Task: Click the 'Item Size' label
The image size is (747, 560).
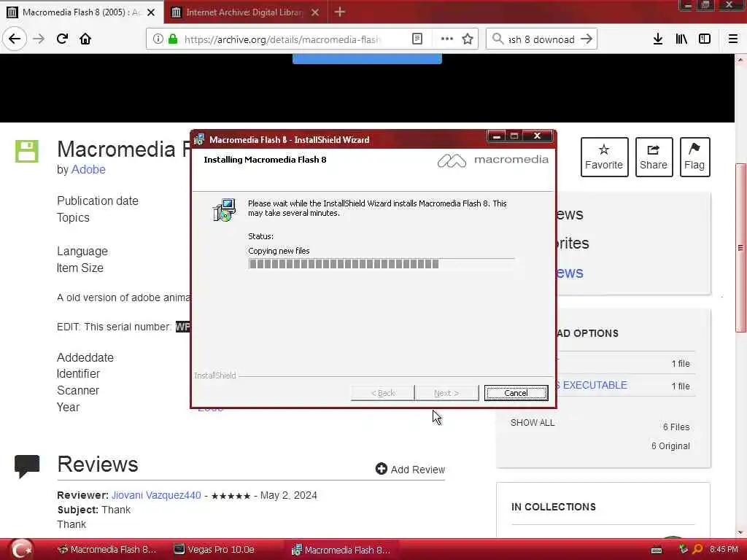Action: 80,268
